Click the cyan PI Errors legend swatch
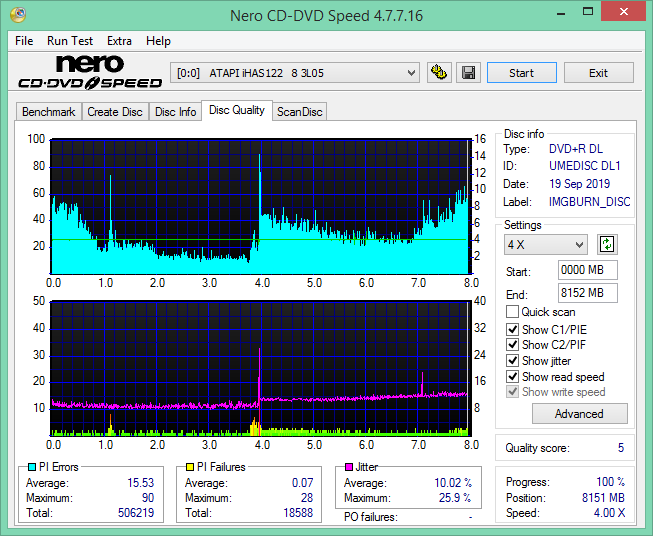Image resolution: width=653 pixels, height=536 pixels. click(32, 467)
